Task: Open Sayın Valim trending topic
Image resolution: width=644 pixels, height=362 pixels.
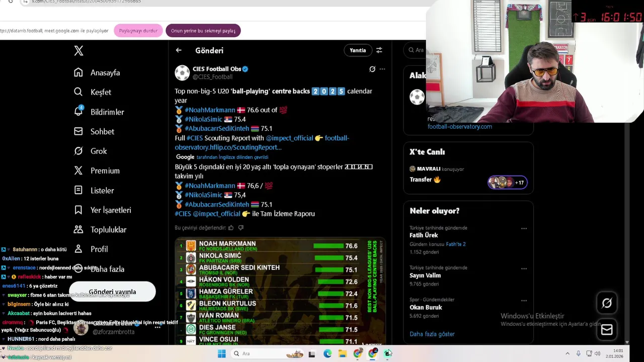Action: coord(425,276)
